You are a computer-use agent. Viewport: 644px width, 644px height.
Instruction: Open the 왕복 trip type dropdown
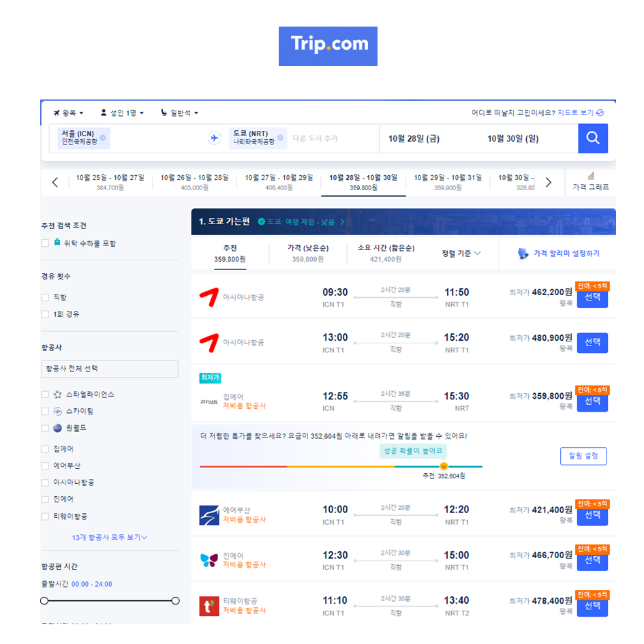coord(69,112)
